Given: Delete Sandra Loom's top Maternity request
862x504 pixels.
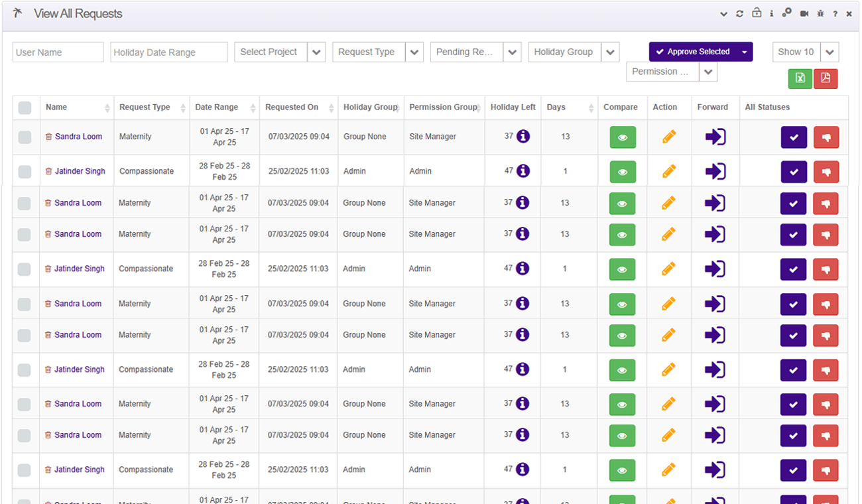Looking at the screenshot, I should pos(48,137).
